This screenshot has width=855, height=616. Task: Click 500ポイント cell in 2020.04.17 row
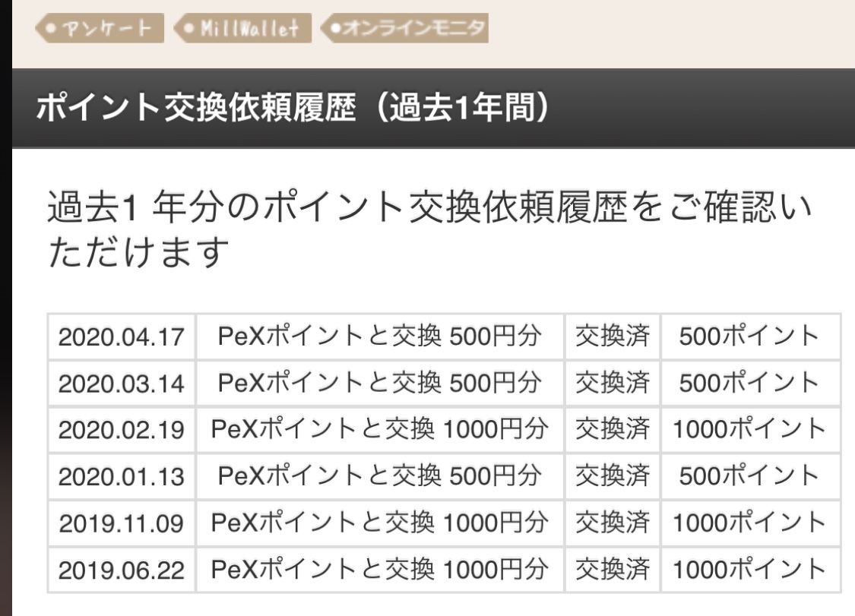[751, 336]
